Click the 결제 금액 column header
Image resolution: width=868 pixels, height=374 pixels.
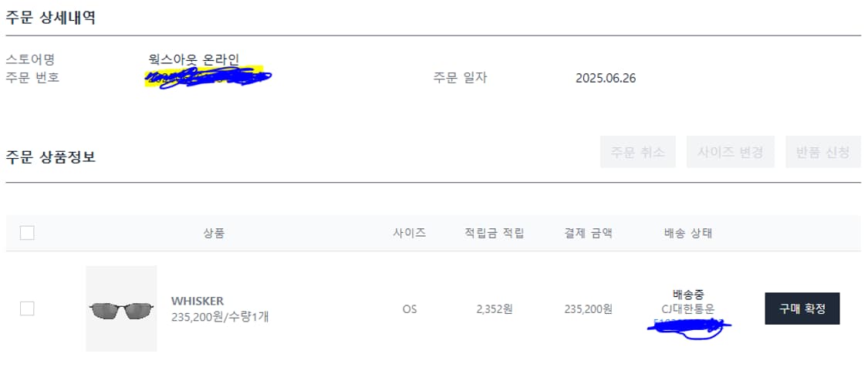coord(588,233)
